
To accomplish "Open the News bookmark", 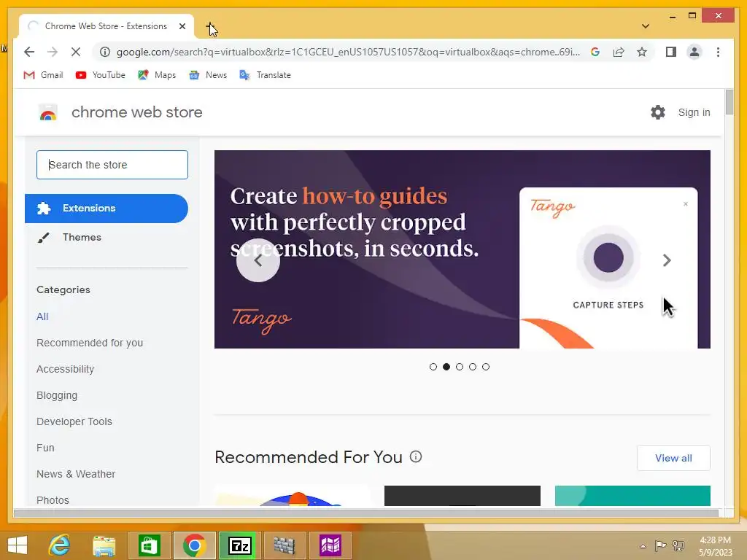I will click(208, 75).
